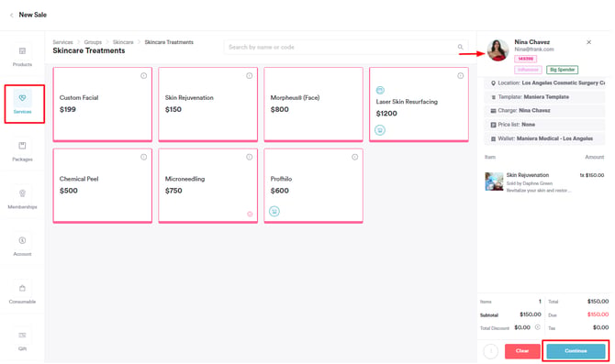Open the Products section in sidebar
615x364 pixels.
22,56
